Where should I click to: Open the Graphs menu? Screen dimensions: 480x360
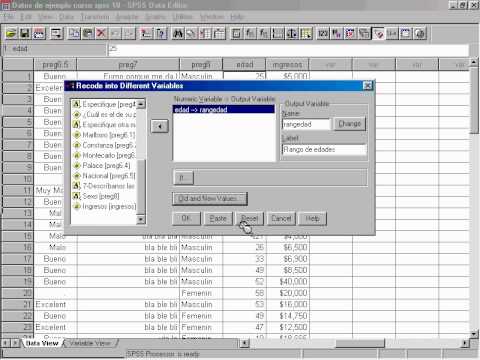click(156, 17)
